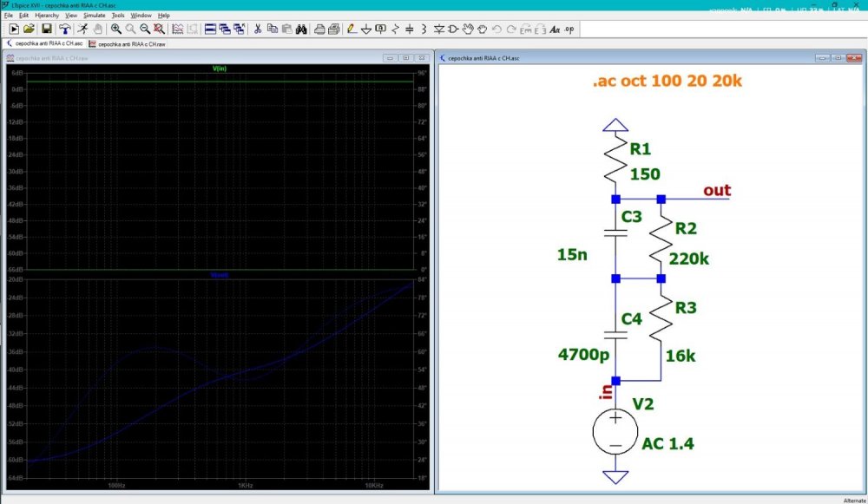Image resolution: width=868 pixels, height=504 pixels.
Task: Click the Run simulation icon
Action: (82, 29)
